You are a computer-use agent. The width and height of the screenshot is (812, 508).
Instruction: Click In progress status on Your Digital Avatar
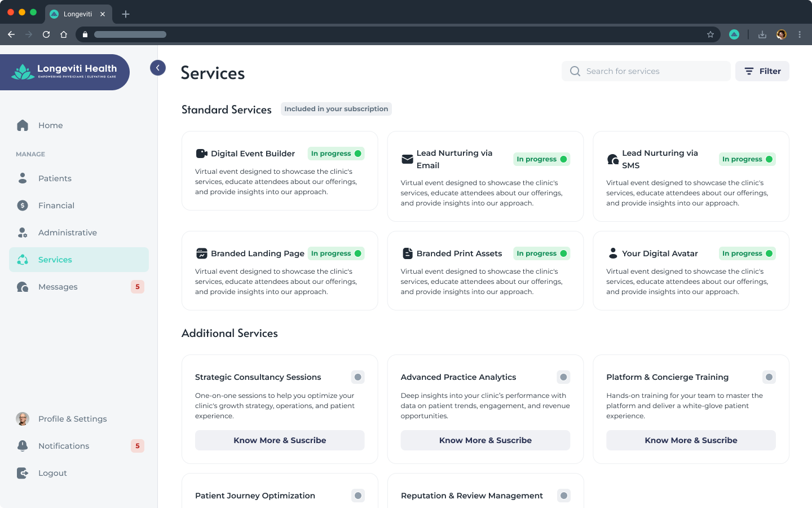(x=748, y=253)
